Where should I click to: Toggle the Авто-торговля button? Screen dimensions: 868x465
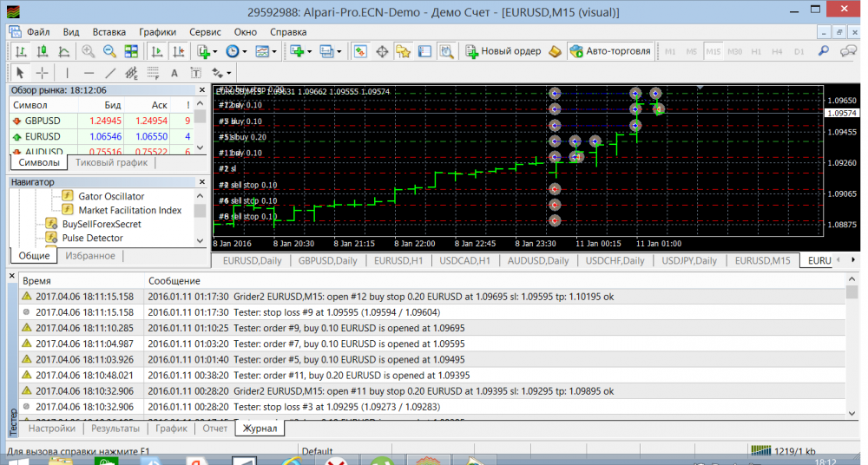[609, 51]
